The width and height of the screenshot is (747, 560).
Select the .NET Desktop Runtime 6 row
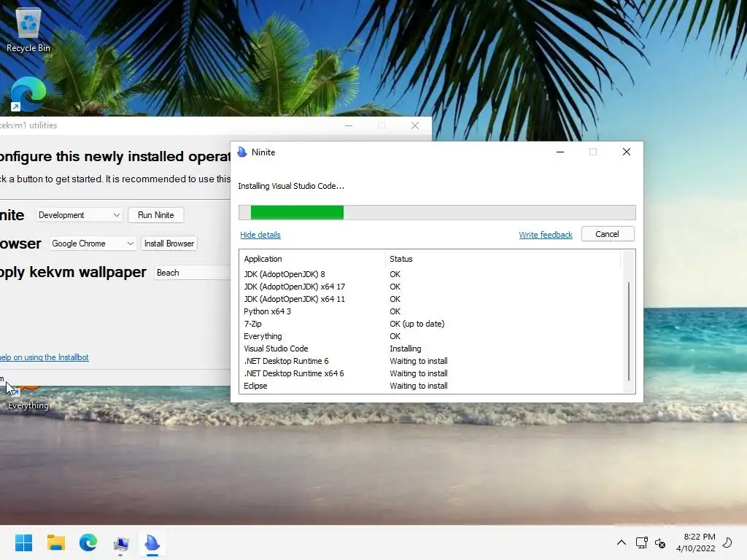[x=430, y=361]
